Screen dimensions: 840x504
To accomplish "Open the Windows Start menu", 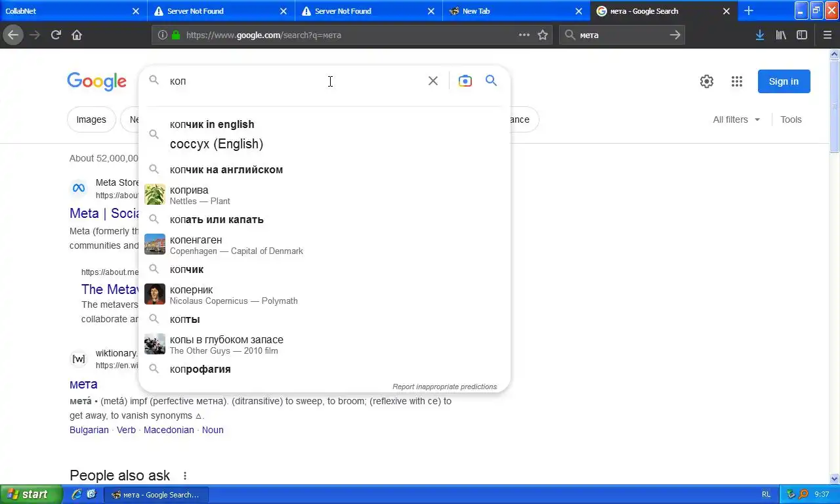I will tap(31, 494).
